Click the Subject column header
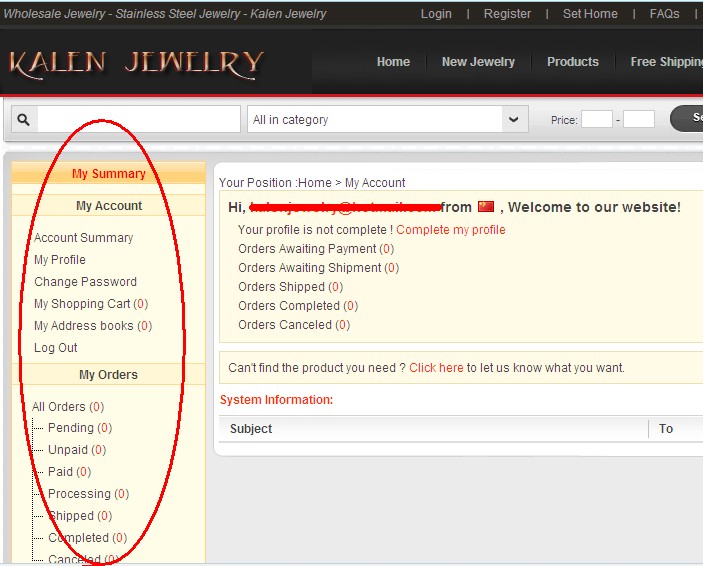Image resolution: width=703 pixels, height=566 pixels. [251, 429]
